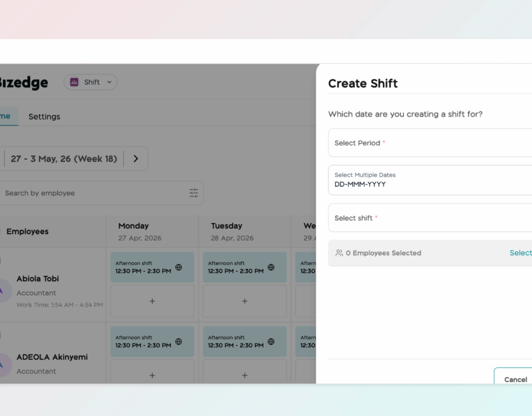
Task: Click globe icon on ADEOLA Akinyemi's Tuesday shift
Action: 271,342
